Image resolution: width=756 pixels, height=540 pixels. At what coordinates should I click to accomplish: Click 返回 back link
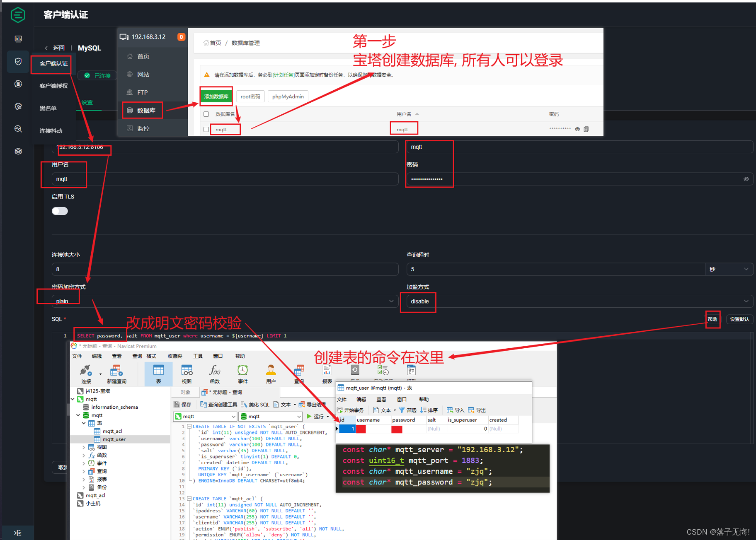point(55,48)
